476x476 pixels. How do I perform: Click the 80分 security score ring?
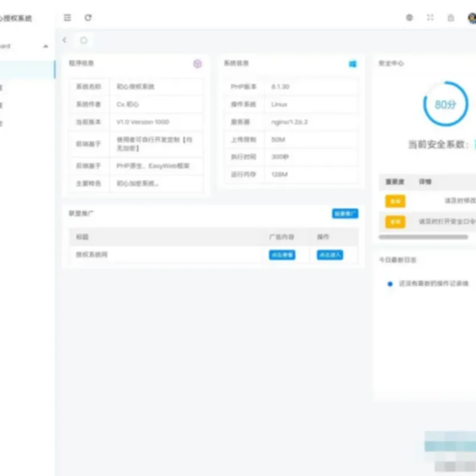[445, 104]
